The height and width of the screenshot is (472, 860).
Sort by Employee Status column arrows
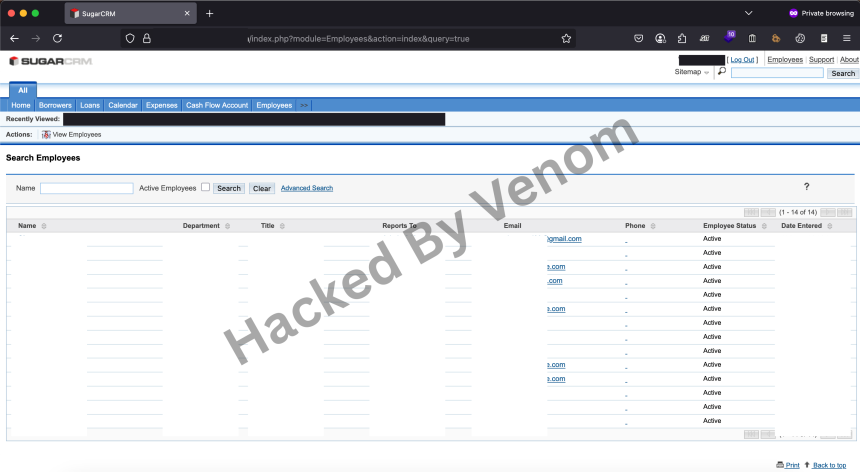coord(764,226)
